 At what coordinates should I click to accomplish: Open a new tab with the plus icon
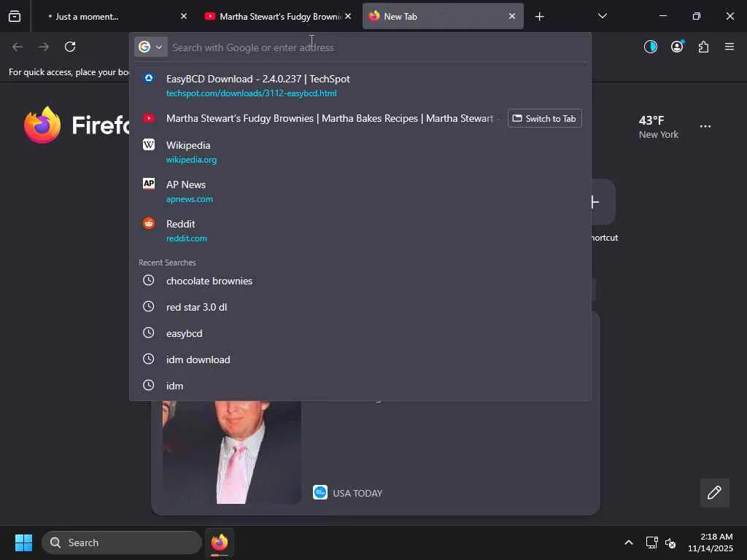point(539,17)
